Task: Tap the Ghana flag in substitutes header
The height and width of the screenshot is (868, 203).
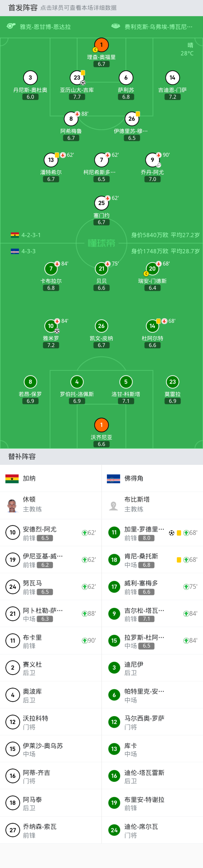Action: click(x=12, y=478)
